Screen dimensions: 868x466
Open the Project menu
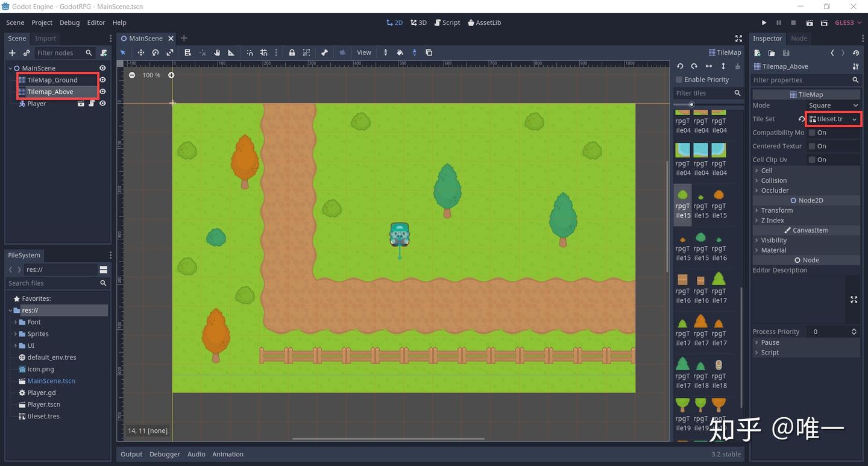pyautogui.click(x=41, y=22)
